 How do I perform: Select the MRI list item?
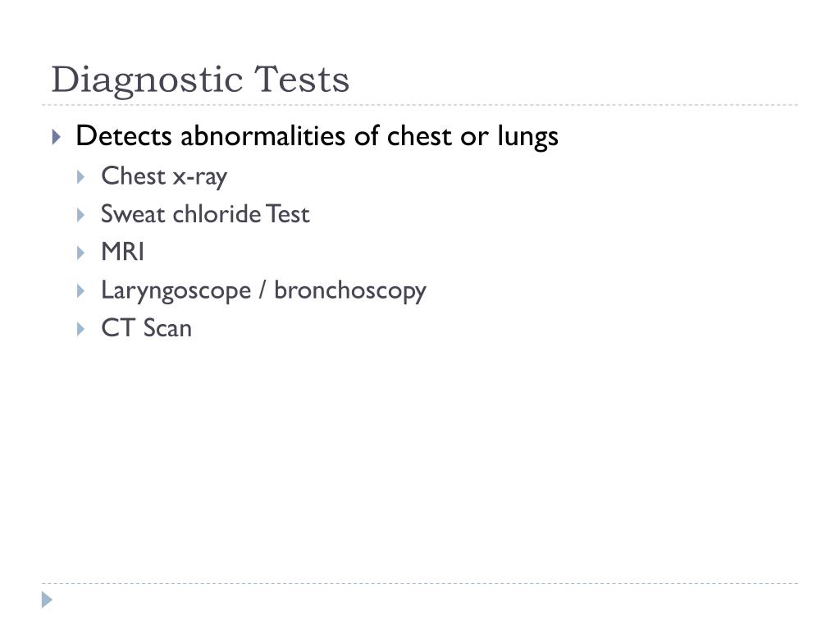coord(123,252)
